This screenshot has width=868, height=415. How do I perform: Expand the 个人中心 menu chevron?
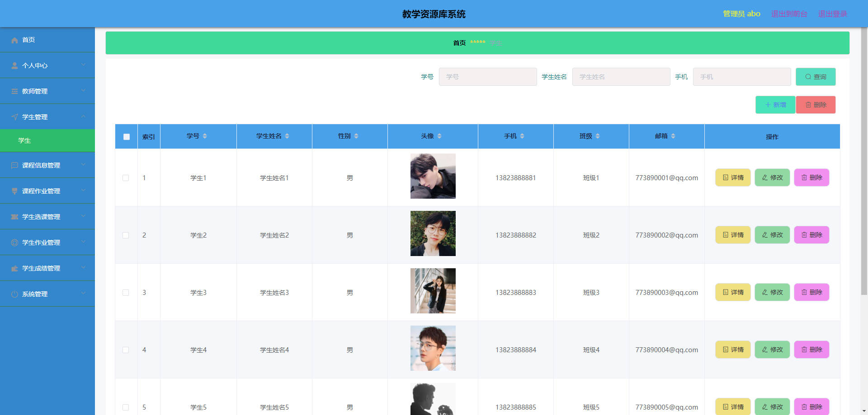(x=83, y=65)
